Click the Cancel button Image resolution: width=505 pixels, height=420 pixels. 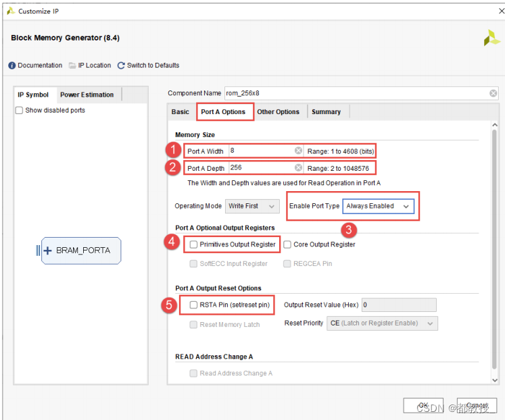[x=477, y=406]
